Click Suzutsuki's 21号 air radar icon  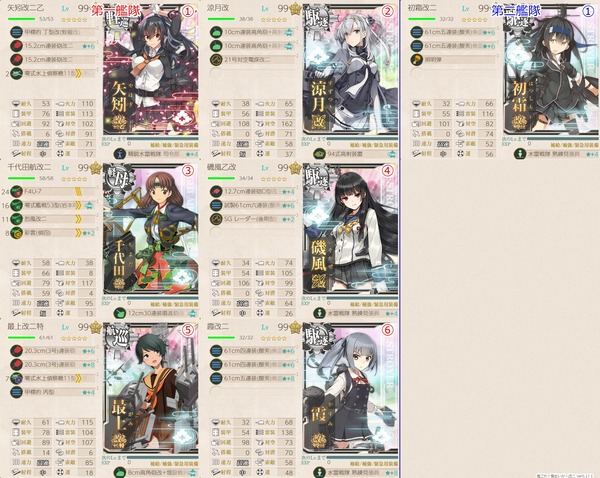(x=216, y=60)
